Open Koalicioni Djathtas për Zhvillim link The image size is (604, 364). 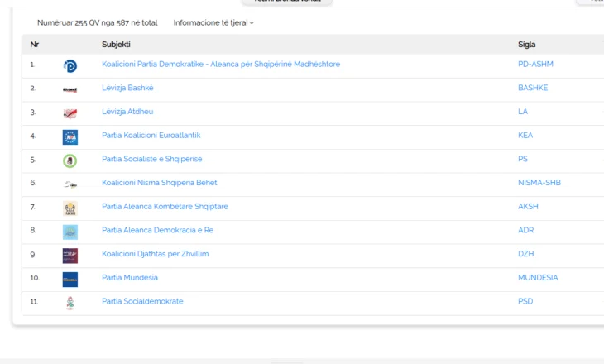point(156,254)
